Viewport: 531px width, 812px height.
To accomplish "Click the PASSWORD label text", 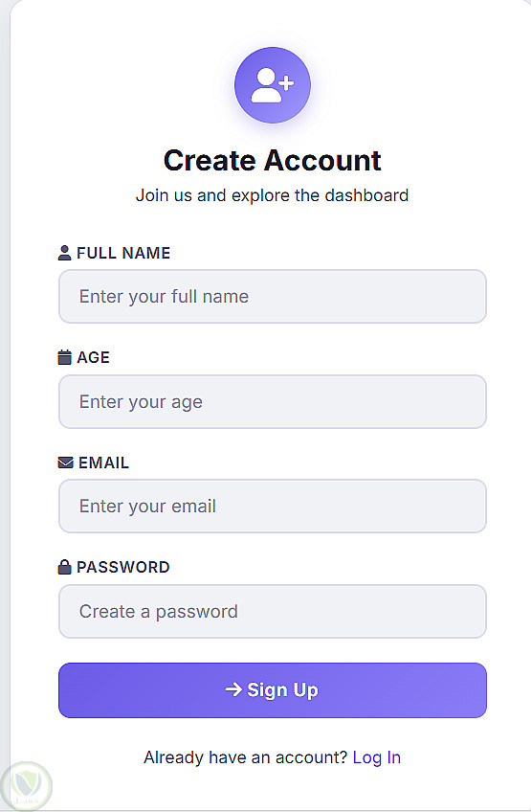I will pyautogui.click(x=123, y=567).
